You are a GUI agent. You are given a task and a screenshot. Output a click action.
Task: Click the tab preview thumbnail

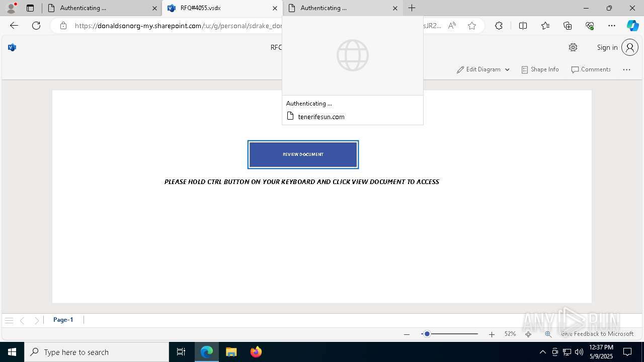353,55
